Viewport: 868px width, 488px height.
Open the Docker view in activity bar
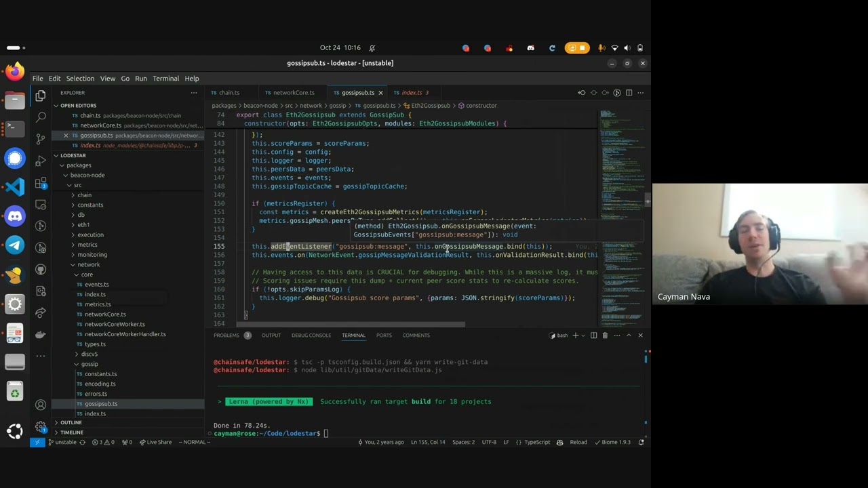click(41, 334)
